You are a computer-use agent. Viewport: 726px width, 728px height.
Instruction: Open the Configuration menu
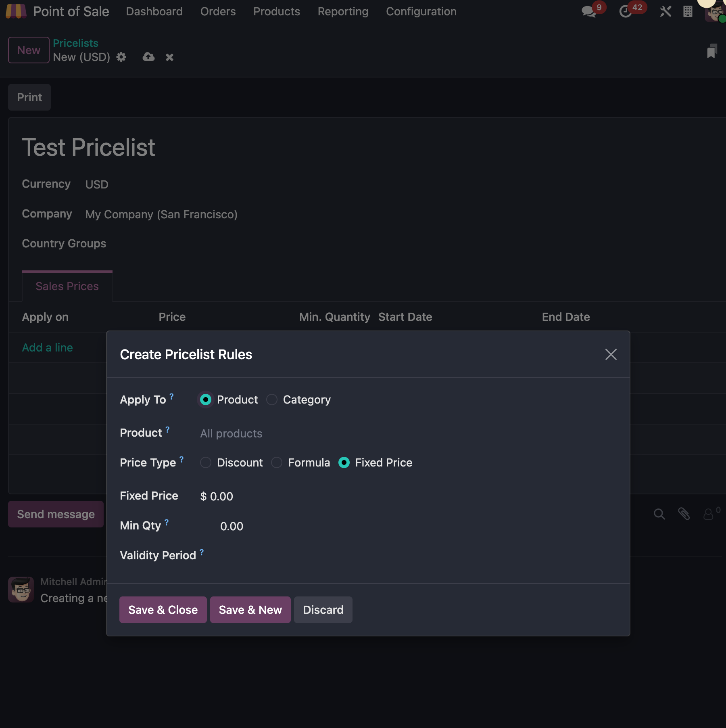coord(421,11)
